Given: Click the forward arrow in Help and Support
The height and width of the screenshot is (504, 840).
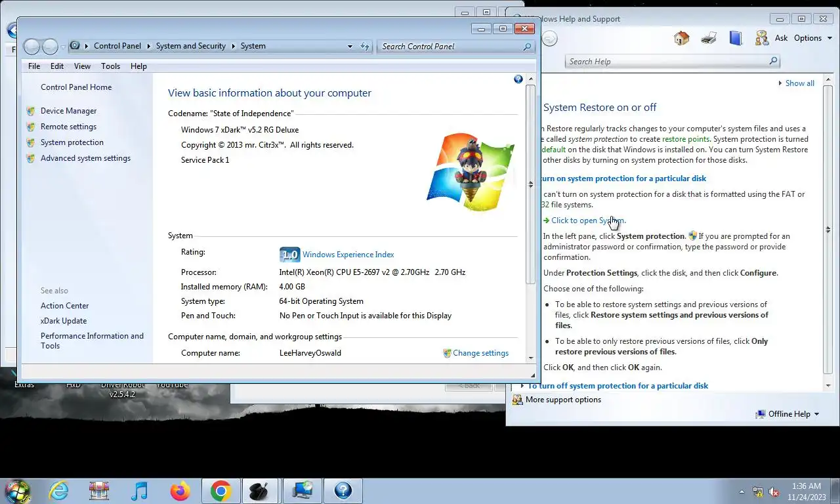Looking at the screenshot, I should pos(549,39).
